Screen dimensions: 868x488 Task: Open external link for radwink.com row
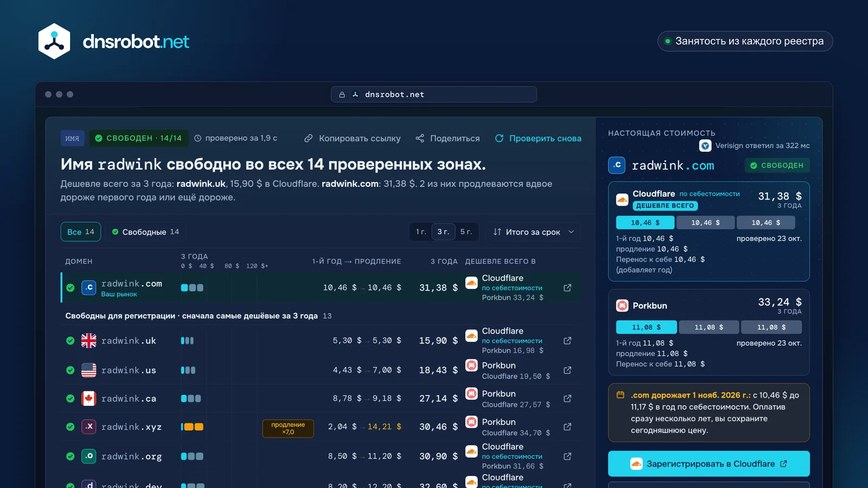[x=567, y=288]
